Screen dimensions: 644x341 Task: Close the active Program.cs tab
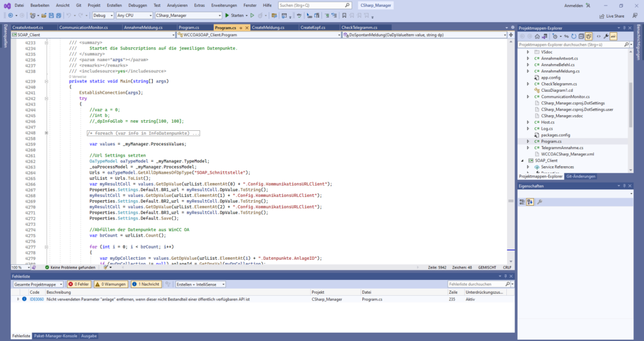(x=247, y=28)
